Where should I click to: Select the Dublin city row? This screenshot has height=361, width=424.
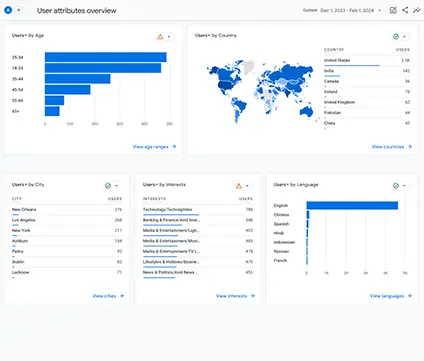67,262
